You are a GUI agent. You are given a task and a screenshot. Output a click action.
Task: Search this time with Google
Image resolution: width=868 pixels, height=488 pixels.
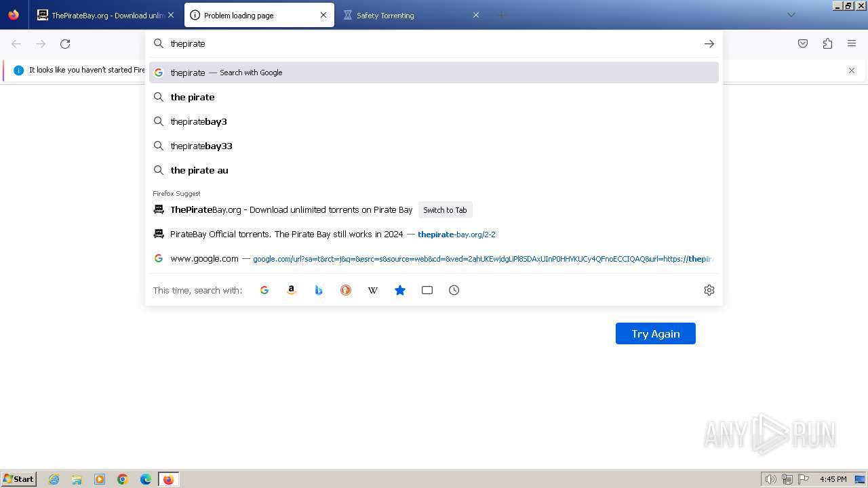[x=264, y=290]
